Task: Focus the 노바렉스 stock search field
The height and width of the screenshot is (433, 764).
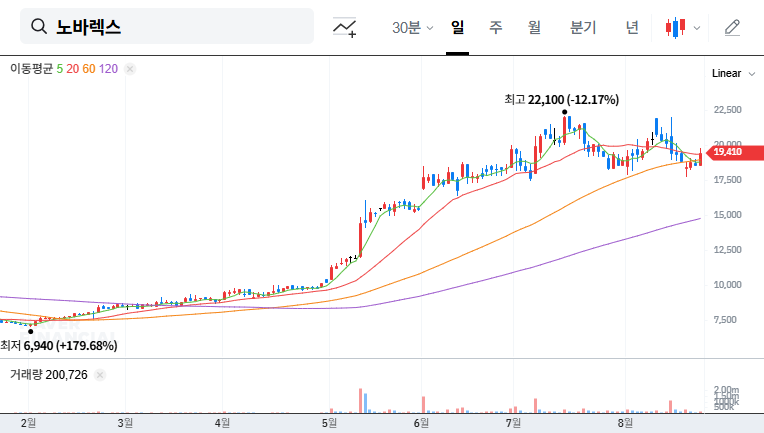Action: 167,26
